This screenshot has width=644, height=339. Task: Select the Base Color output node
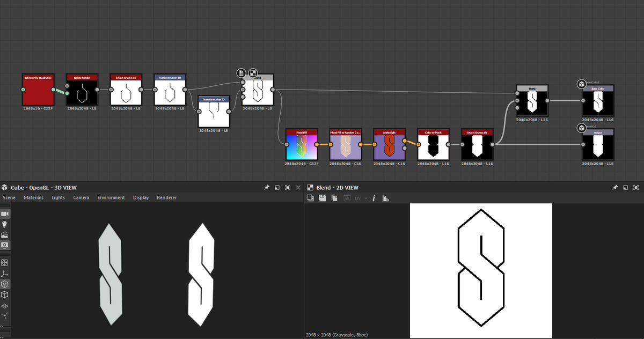pos(598,100)
